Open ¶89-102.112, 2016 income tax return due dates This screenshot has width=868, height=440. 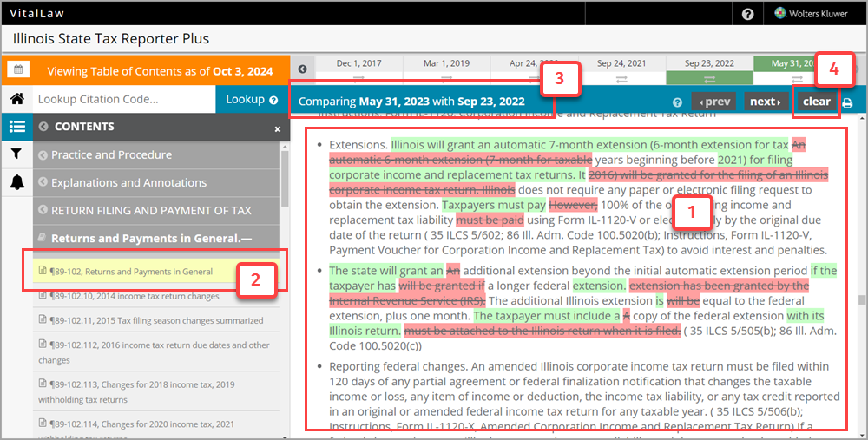pos(156,352)
